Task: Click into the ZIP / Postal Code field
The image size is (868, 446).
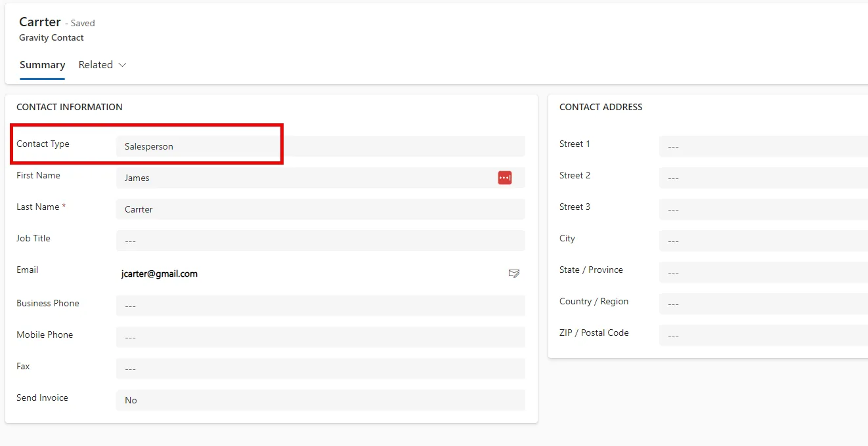Action: click(764, 335)
